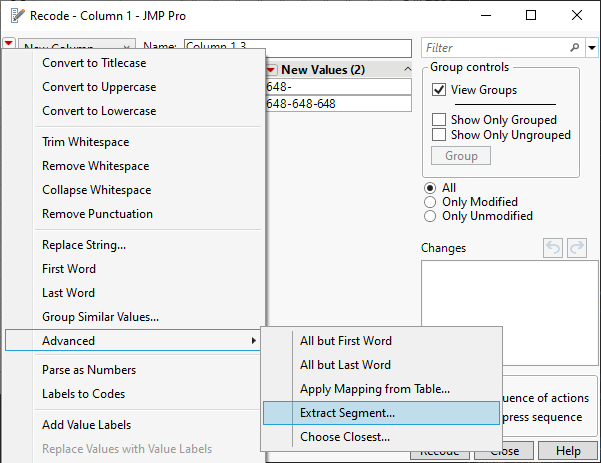The width and height of the screenshot is (601, 463).
Task: Toggle the View Groups checkbox
Action: coord(439,90)
